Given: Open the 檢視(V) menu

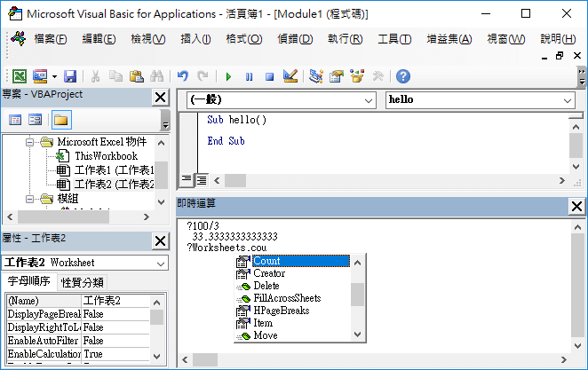Looking at the screenshot, I should coord(148,39).
